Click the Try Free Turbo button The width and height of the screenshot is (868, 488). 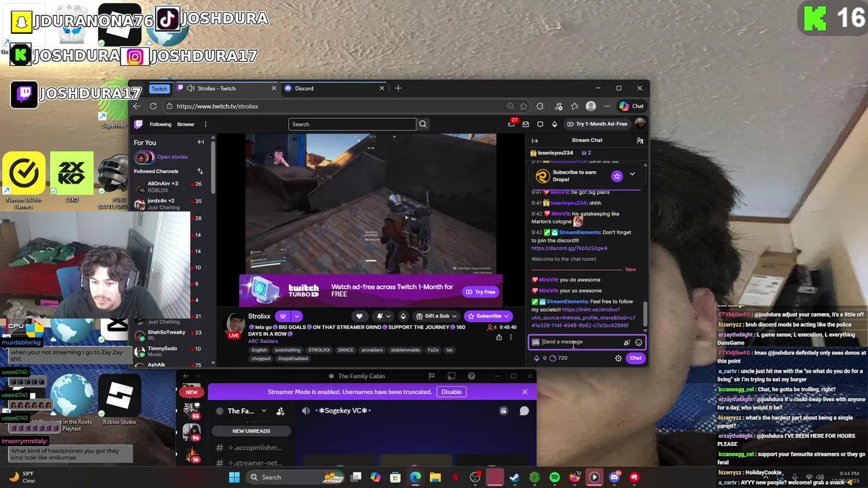[x=481, y=292]
